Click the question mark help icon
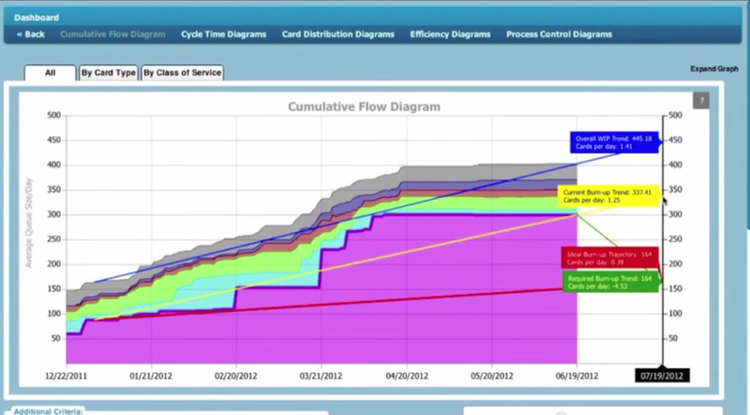The image size is (750, 415). [x=701, y=100]
